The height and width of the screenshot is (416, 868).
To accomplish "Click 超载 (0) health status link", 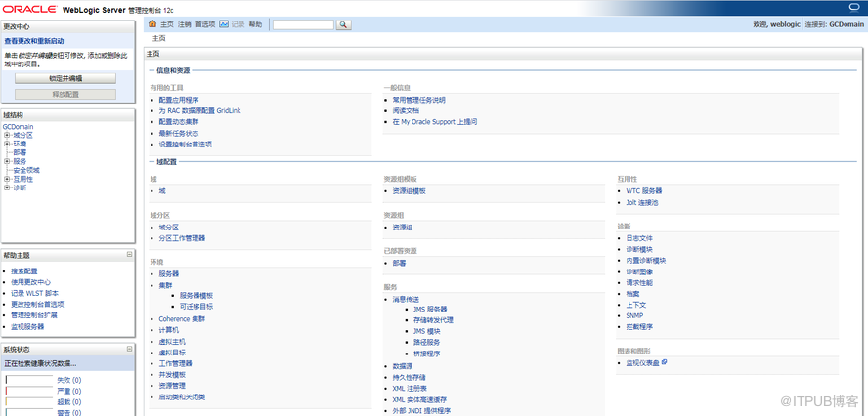I will pyautogui.click(x=69, y=402).
